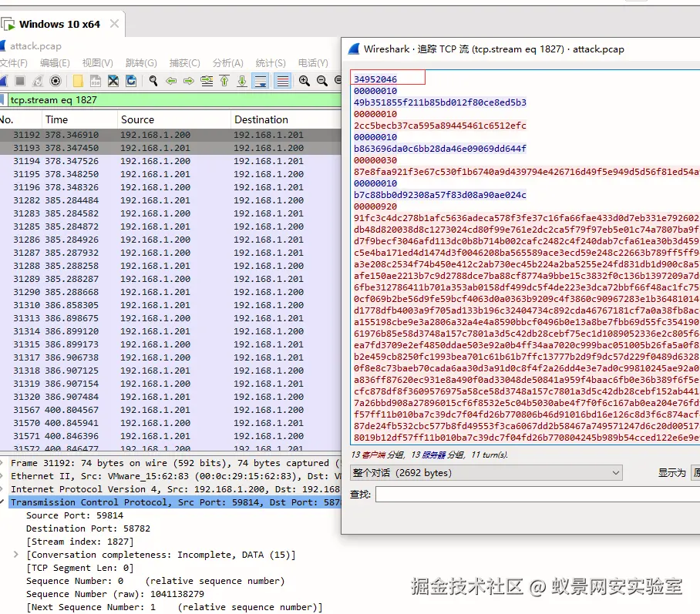Close the Windows 10 x64 tab

tap(114, 24)
